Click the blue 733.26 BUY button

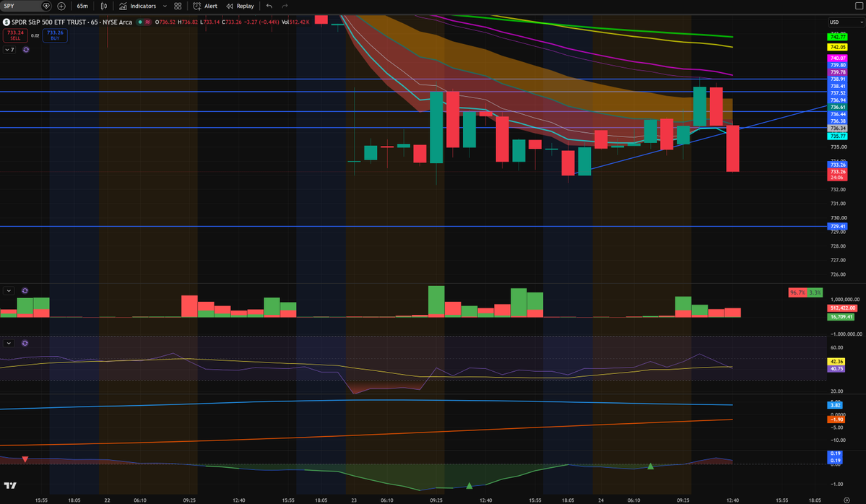click(x=55, y=35)
